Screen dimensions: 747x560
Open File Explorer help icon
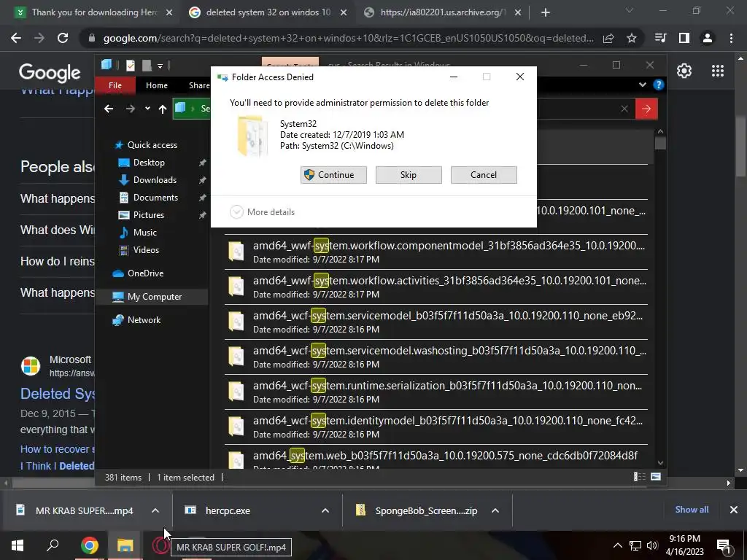(x=659, y=85)
